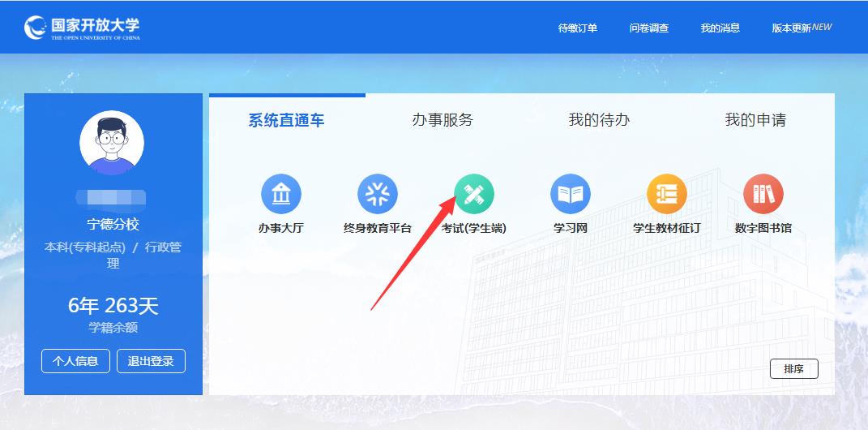868x430 pixels.
Task: Open 待缴订单 in top navigation
Action: point(577,28)
